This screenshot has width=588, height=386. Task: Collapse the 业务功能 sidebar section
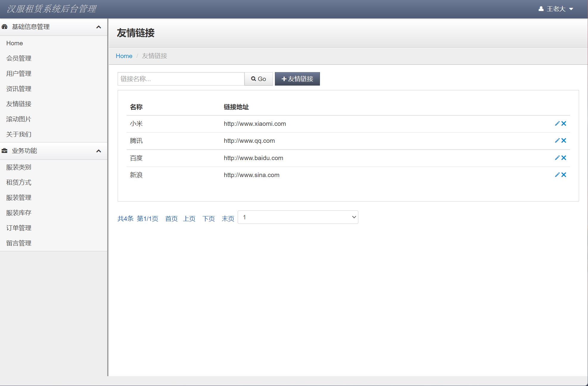click(99, 151)
